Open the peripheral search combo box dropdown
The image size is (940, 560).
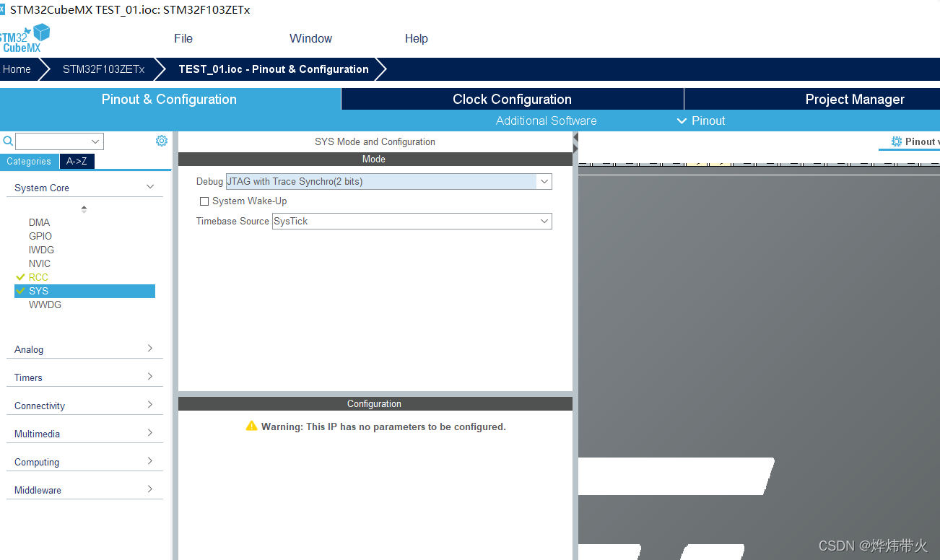[x=95, y=141]
